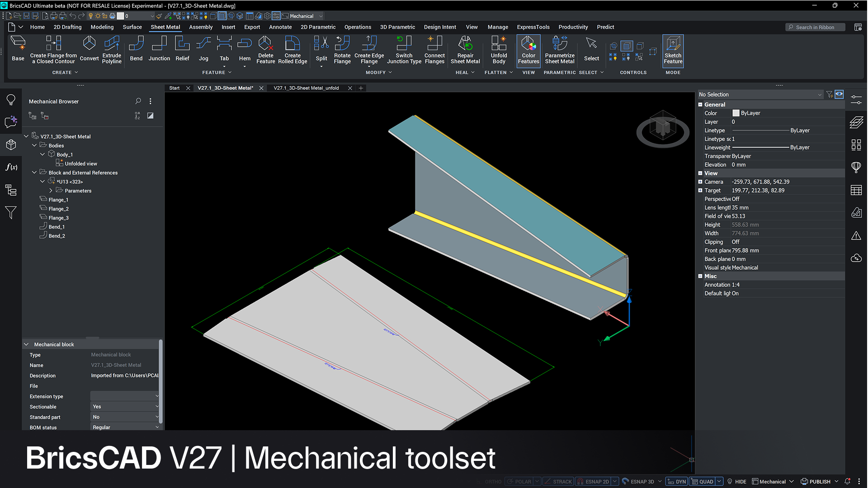Click the view cube navigator

point(663,129)
